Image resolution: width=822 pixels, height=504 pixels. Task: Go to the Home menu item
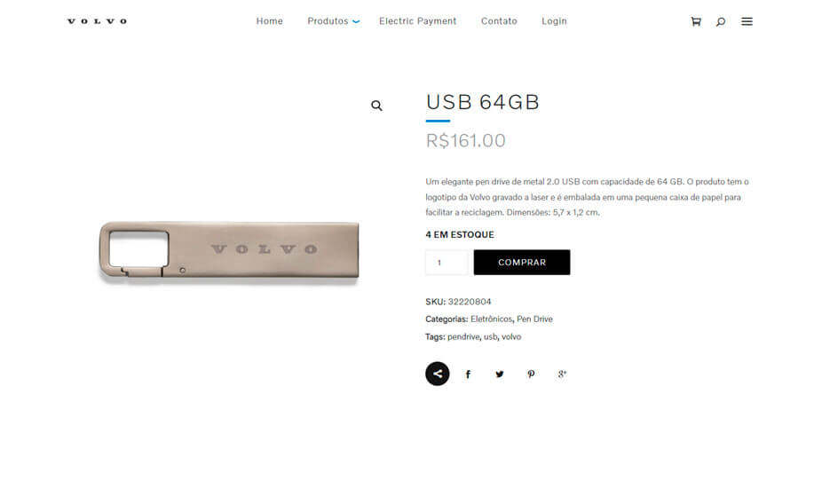click(270, 21)
